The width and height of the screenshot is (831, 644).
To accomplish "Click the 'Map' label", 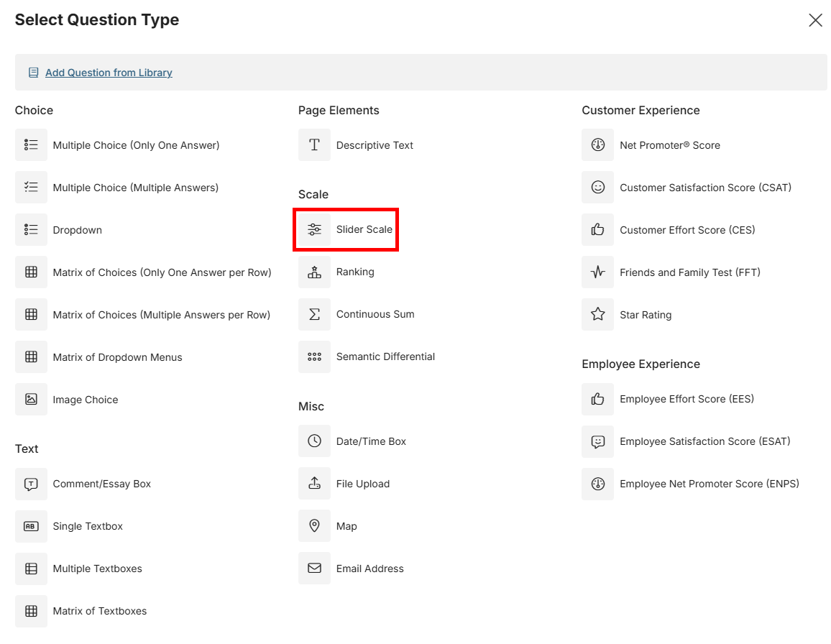I will point(346,526).
